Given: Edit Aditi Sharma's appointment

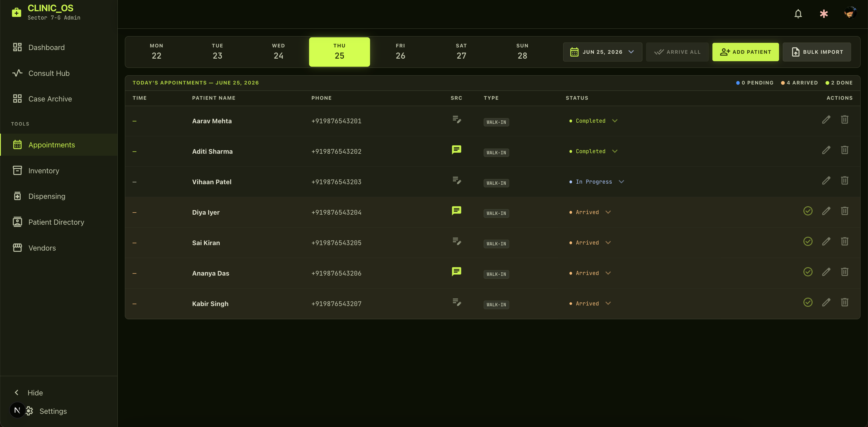Looking at the screenshot, I should (826, 150).
